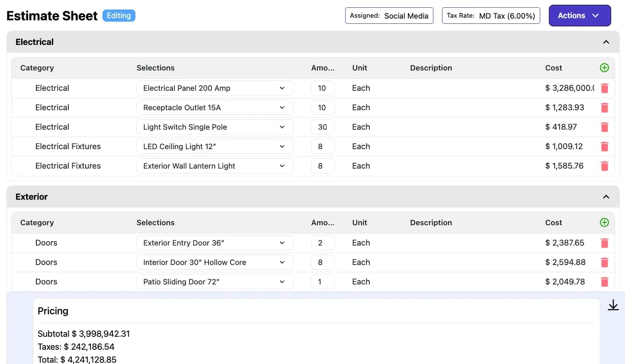Remove the Light Switch Single Pole item
The width and height of the screenshot is (625, 364).
(x=604, y=127)
